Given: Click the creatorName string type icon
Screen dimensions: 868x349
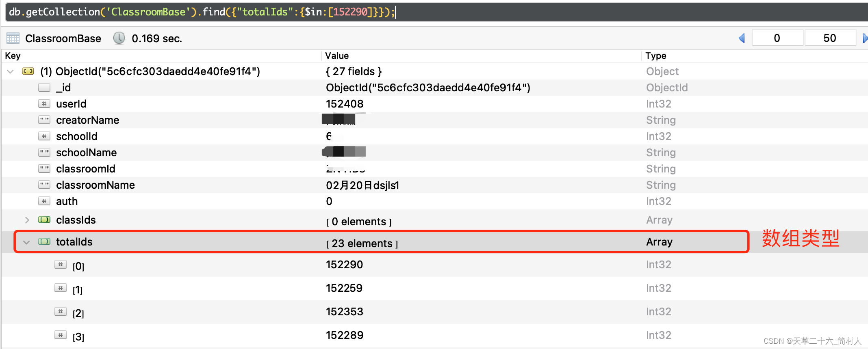Looking at the screenshot, I should tap(44, 120).
